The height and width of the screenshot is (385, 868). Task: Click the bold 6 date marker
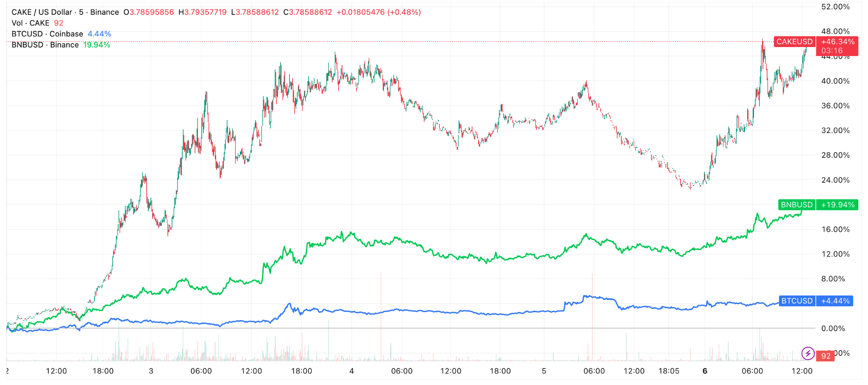[705, 371]
